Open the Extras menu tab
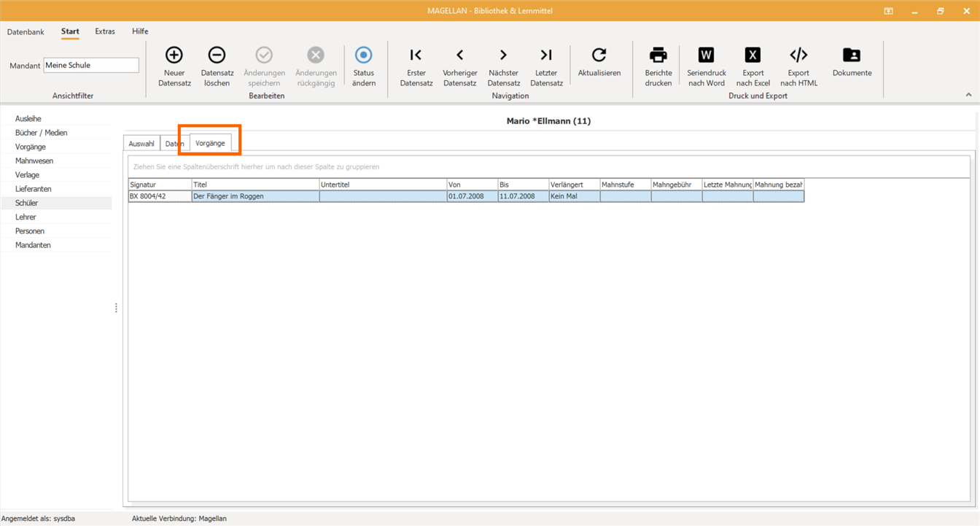 point(105,31)
